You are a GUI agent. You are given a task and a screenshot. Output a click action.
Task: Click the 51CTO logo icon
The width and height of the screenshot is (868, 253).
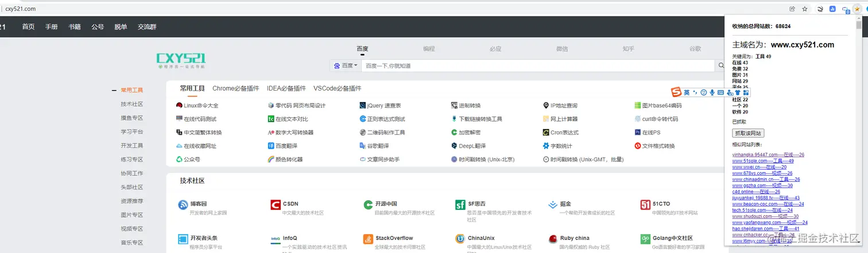645,205
